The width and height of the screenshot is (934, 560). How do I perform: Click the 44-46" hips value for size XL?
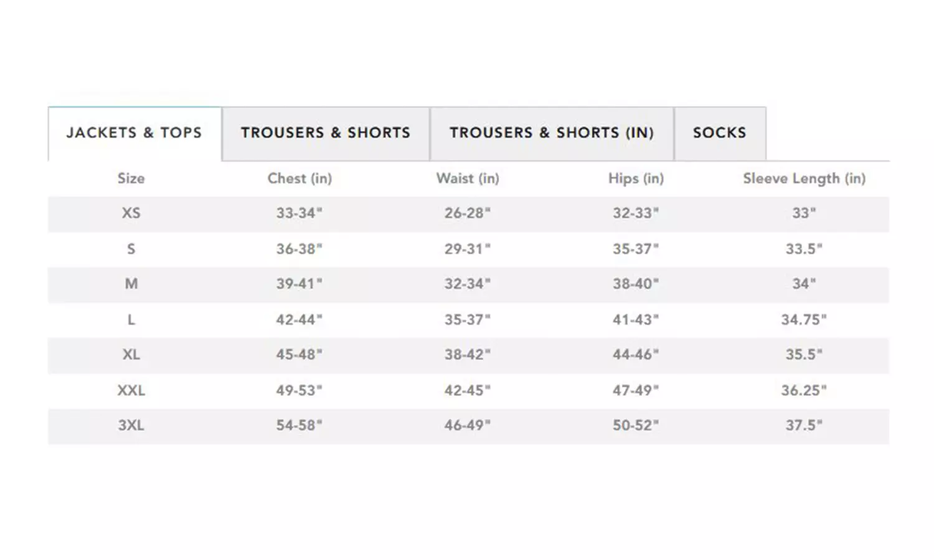pyautogui.click(x=636, y=355)
